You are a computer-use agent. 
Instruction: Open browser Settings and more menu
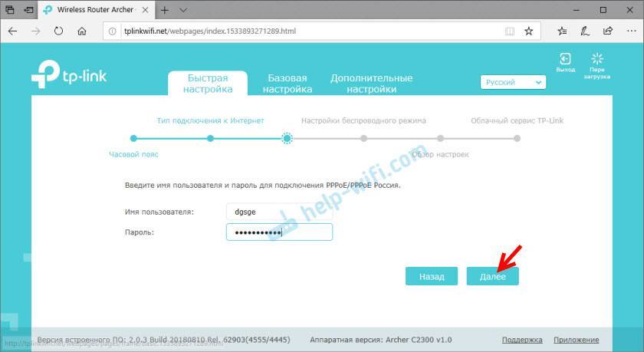click(x=631, y=31)
